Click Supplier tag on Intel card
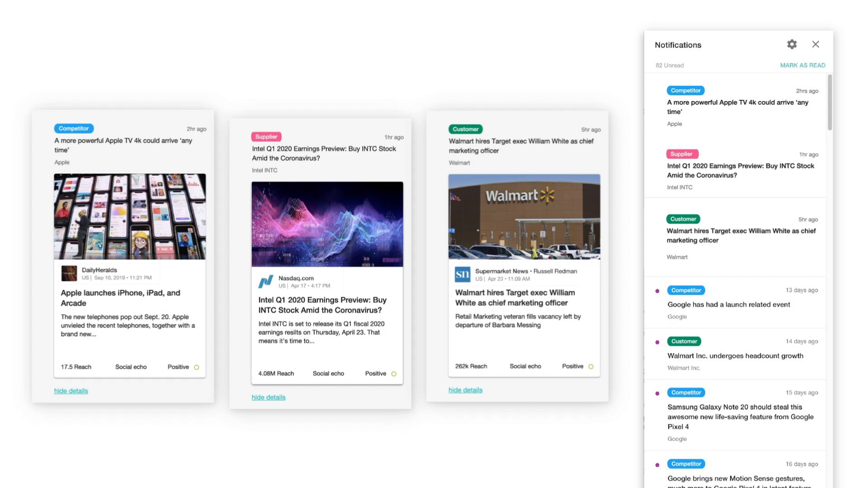This screenshot has width=868, height=488. coord(266,137)
